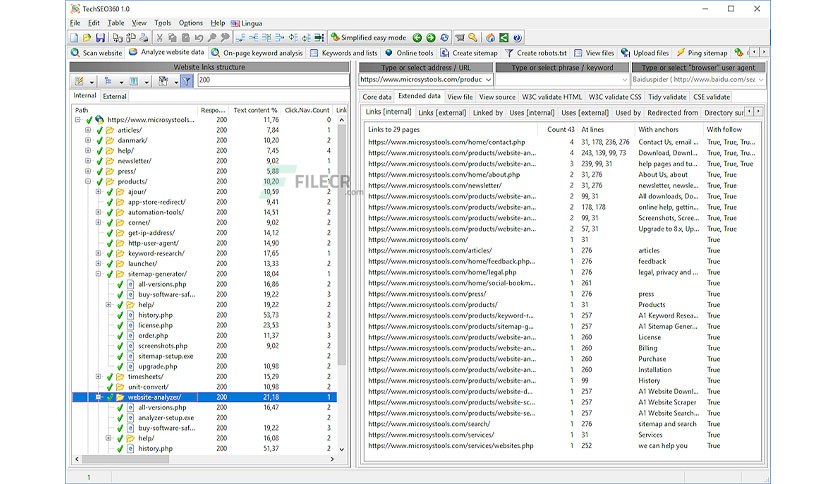Collapse the sitemap-generator/ folder
This screenshot has height=484, width=836.
coord(98,274)
